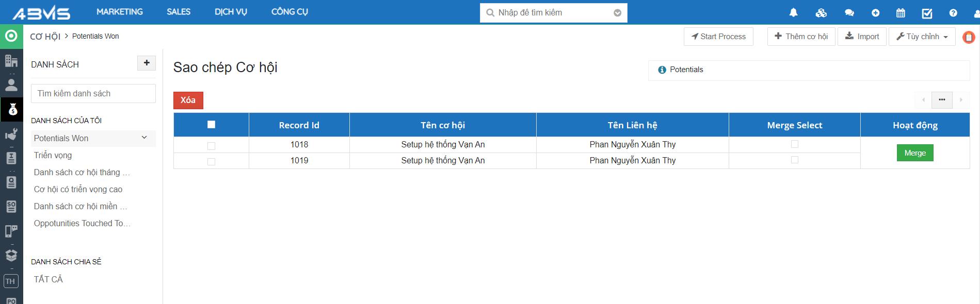
Task: Tick the checkbox for record 1018
Action: pos(211,146)
